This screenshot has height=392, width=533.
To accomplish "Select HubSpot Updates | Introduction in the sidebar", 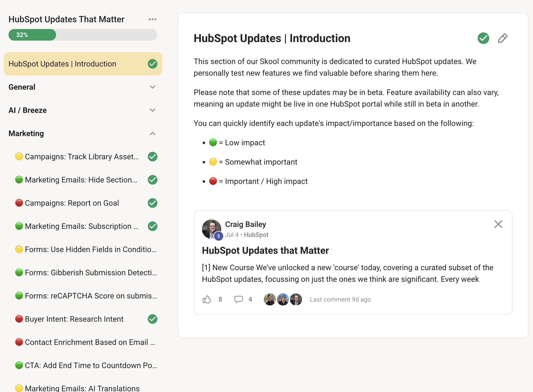I will click(83, 64).
